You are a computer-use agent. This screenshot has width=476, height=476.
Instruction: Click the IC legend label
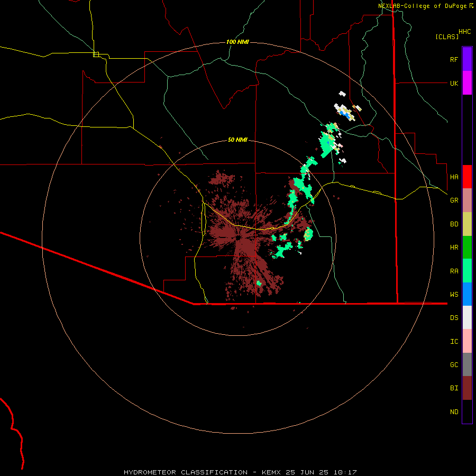[454, 342]
